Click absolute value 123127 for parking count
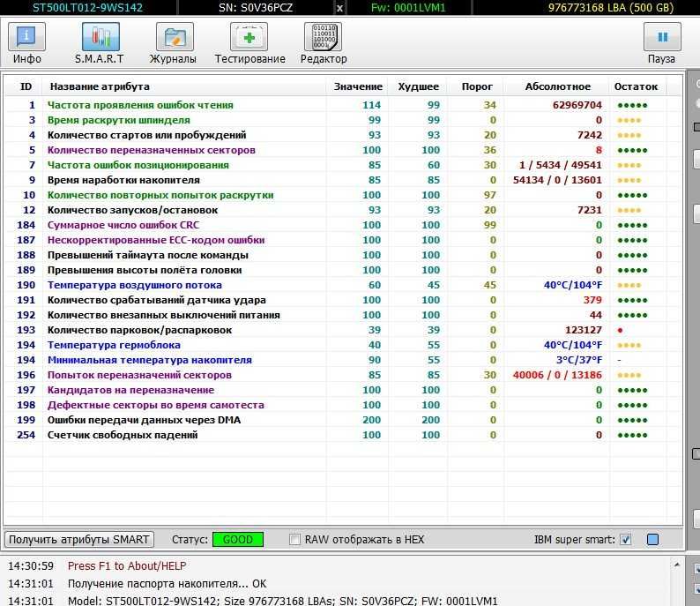Screen dimensions: 700x606 [x=584, y=330]
